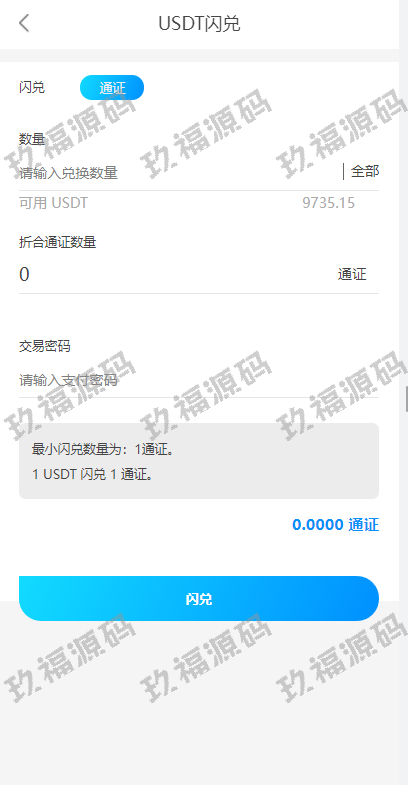Click the 数量 section label
Image resolution: width=408 pixels, height=785 pixels.
32,139
